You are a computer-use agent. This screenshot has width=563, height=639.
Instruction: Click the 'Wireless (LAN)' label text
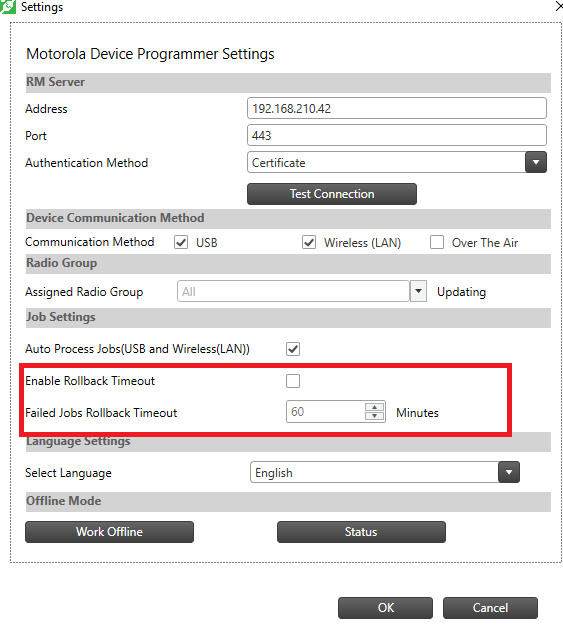pos(362,242)
